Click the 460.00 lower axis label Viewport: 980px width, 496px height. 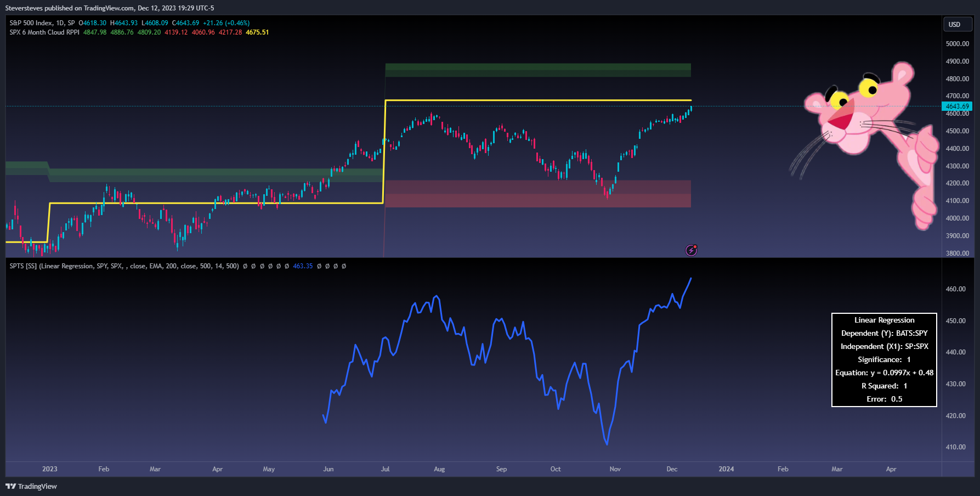956,289
